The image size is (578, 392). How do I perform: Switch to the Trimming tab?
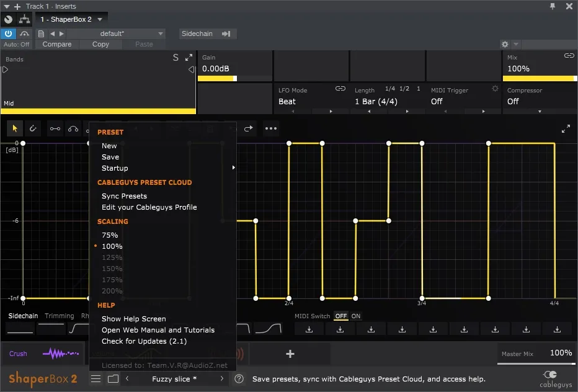(60, 316)
